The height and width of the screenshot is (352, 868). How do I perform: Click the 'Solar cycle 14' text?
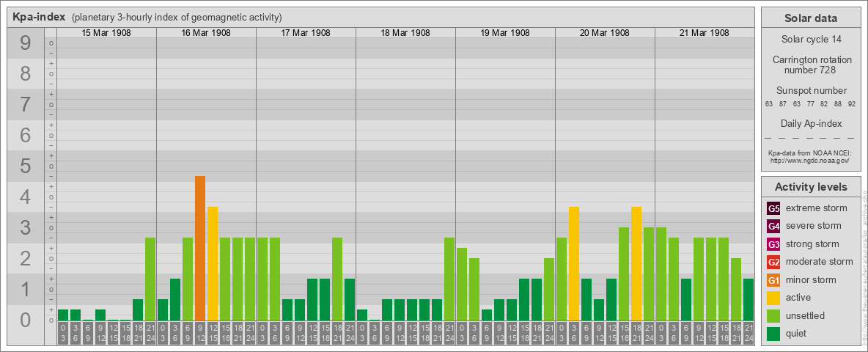pos(810,40)
